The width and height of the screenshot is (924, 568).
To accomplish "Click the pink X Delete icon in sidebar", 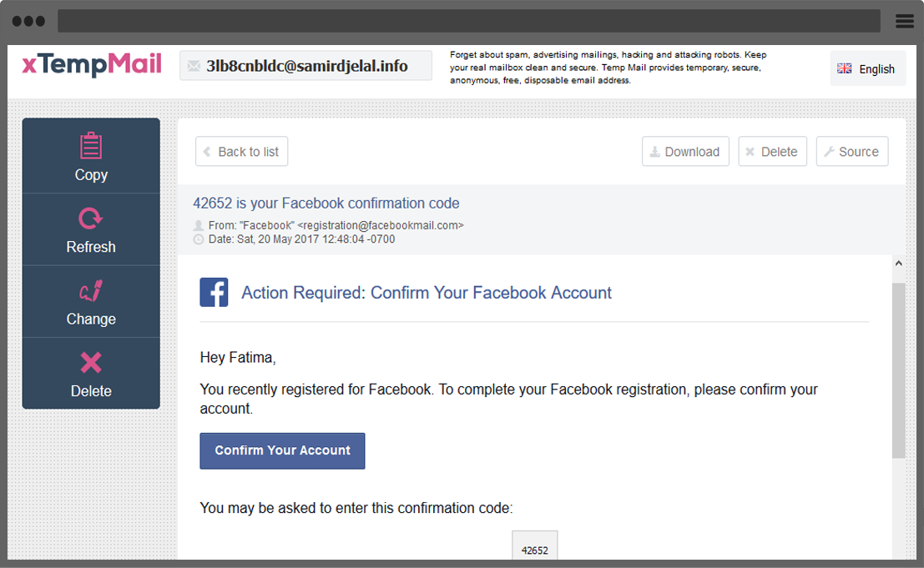I will [91, 363].
